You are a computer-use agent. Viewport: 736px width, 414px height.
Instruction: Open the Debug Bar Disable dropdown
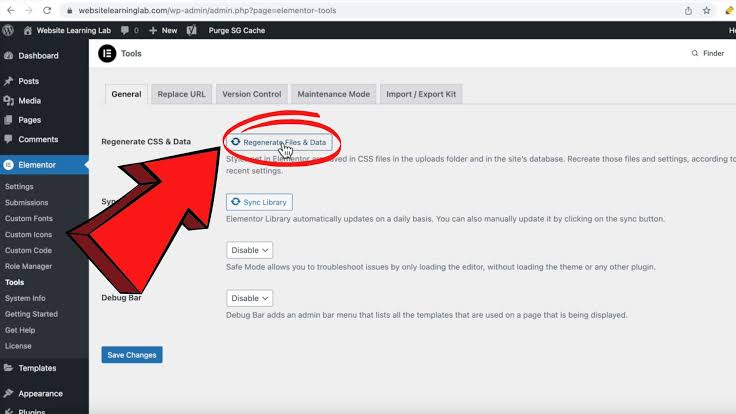click(249, 298)
